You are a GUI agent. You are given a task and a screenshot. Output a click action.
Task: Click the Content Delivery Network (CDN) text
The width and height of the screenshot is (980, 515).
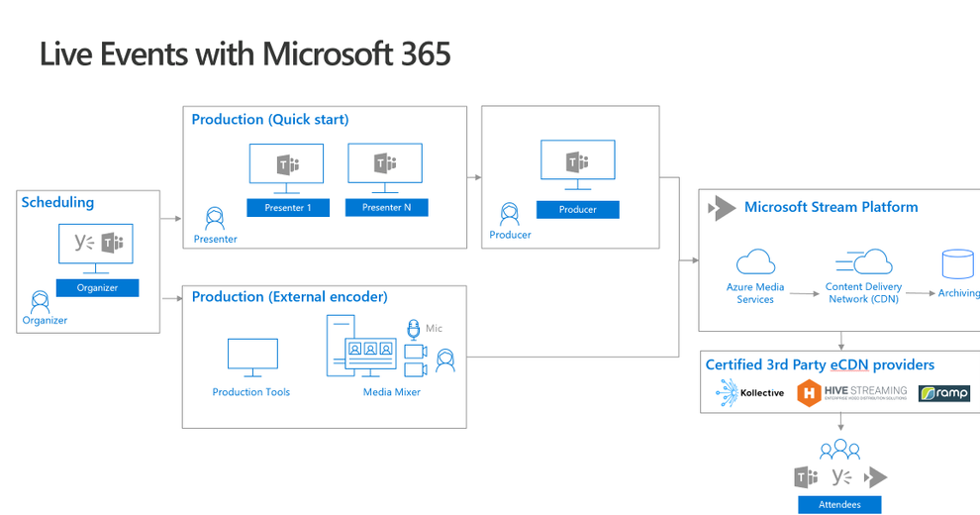click(864, 292)
